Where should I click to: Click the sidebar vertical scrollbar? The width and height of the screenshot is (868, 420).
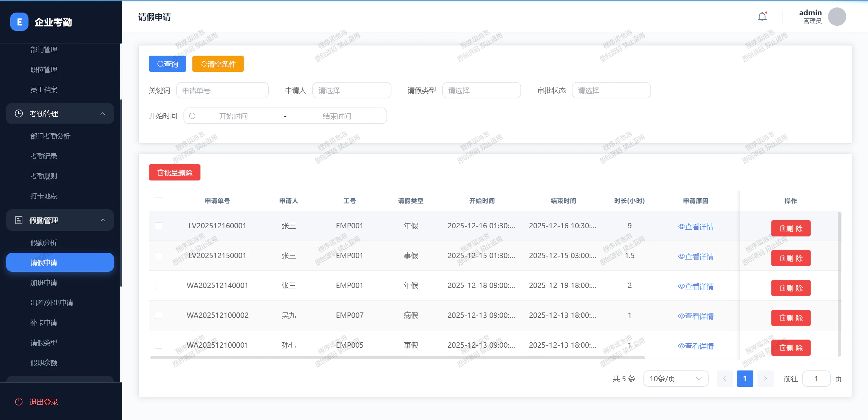click(121, 193)
